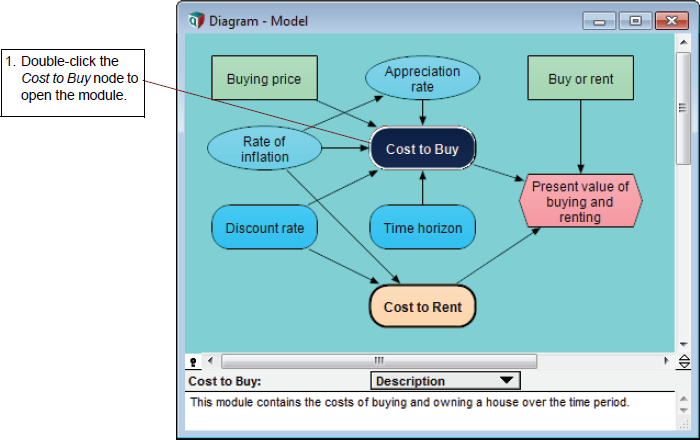
Task: Select the Discount rate variable node
Action: tap(264, 228)
